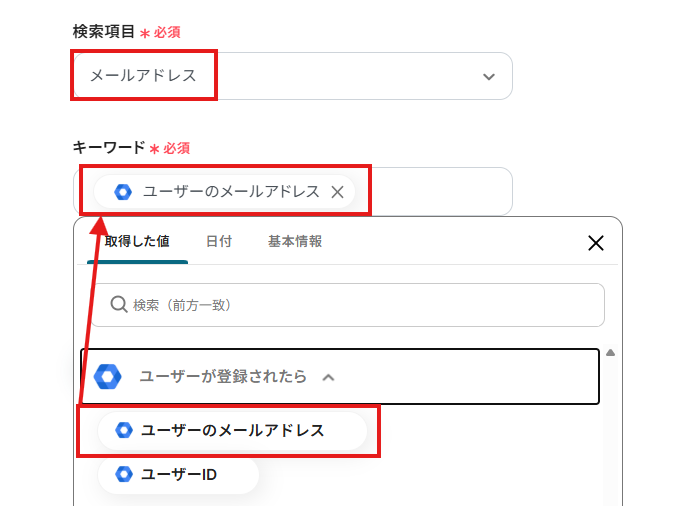Viewport: 685px width, 506px height.
Task: Select the ユーザーID value
Action: (x=180, y=474)
